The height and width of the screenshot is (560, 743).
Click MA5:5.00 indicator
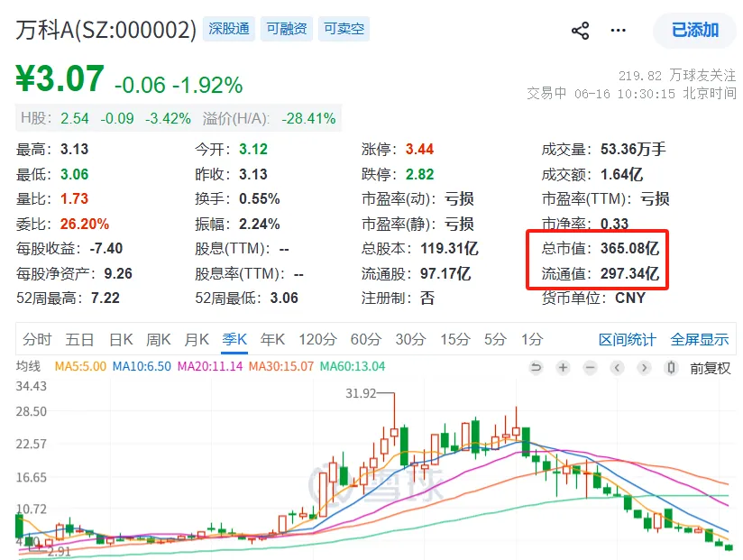pos(80,366)
